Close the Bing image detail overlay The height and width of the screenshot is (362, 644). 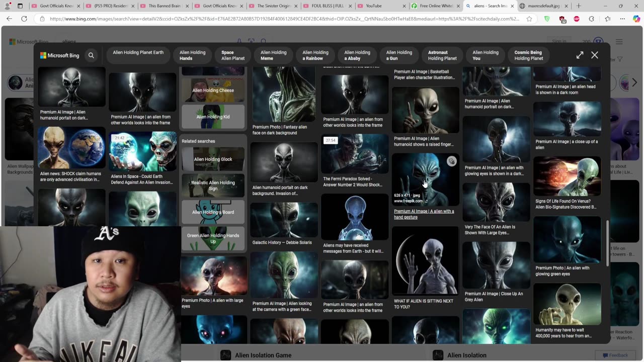click(595, 55)
